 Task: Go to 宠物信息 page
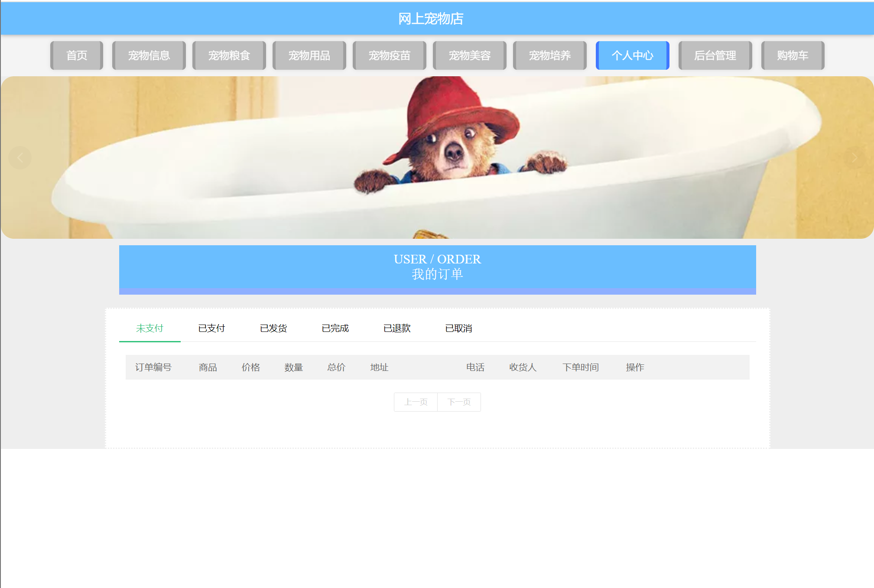149,55
